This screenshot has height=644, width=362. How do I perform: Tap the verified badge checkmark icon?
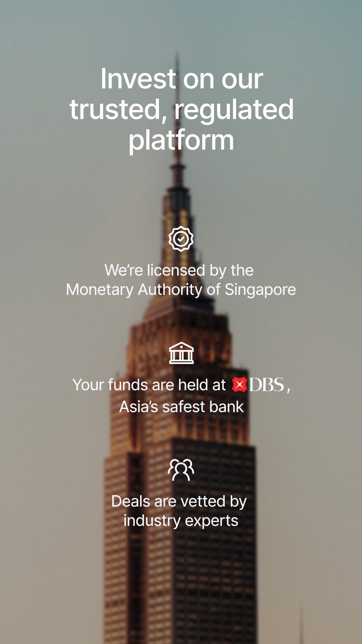pyautogui.click(x=181, y=239)
